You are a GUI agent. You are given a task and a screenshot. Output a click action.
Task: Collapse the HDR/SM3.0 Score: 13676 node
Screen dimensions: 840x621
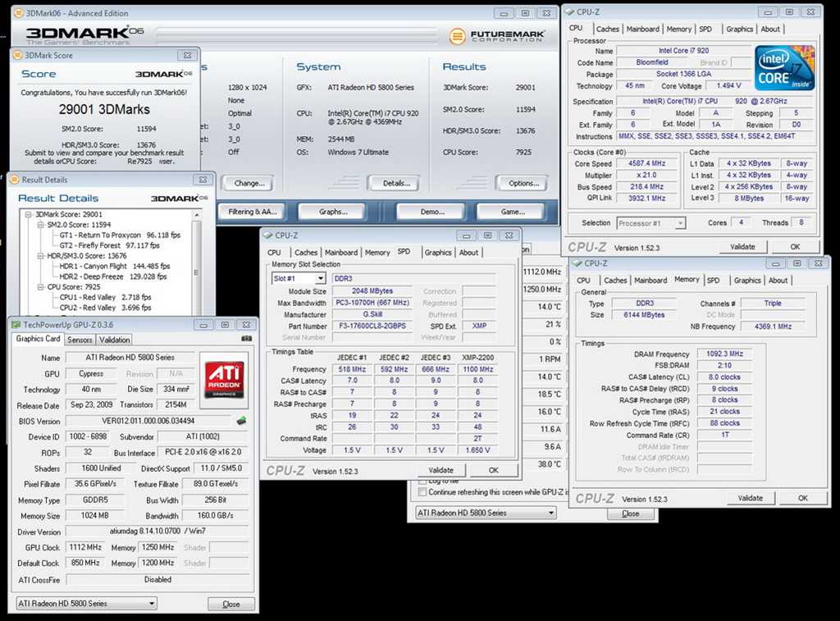tap(40, 256)
